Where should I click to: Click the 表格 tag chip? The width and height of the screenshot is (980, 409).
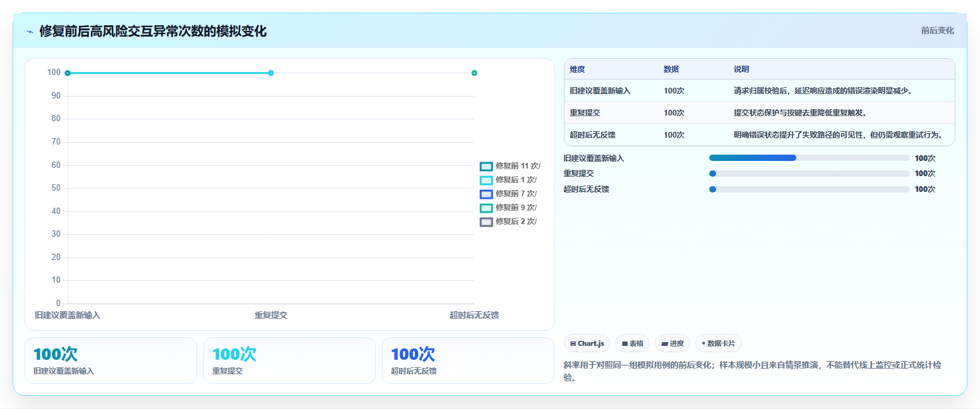click(632, 343)
